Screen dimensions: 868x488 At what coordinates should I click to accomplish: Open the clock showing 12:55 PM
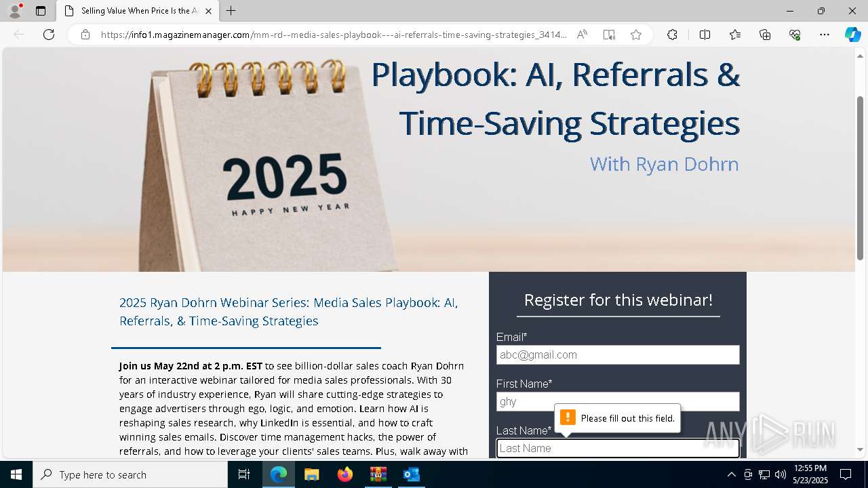point(810,474)
